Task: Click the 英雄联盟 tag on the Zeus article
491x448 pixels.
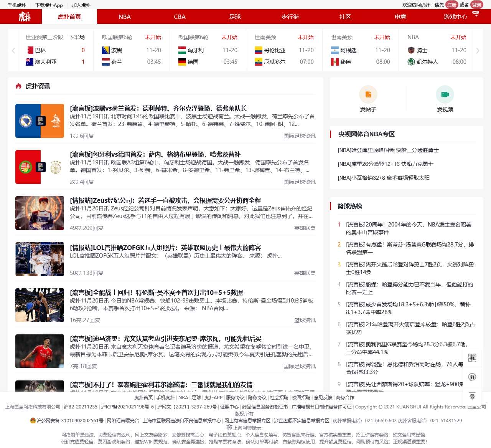Action: point(305,228)
